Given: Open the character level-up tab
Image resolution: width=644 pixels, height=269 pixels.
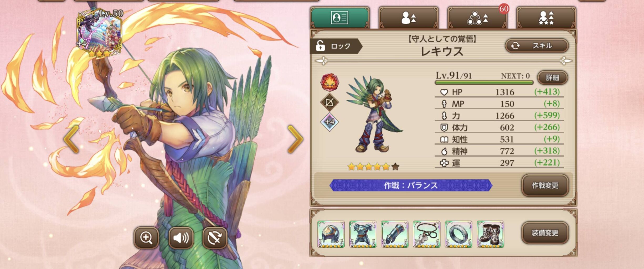Looking at the screenshot, I should (x=409, y=18).
